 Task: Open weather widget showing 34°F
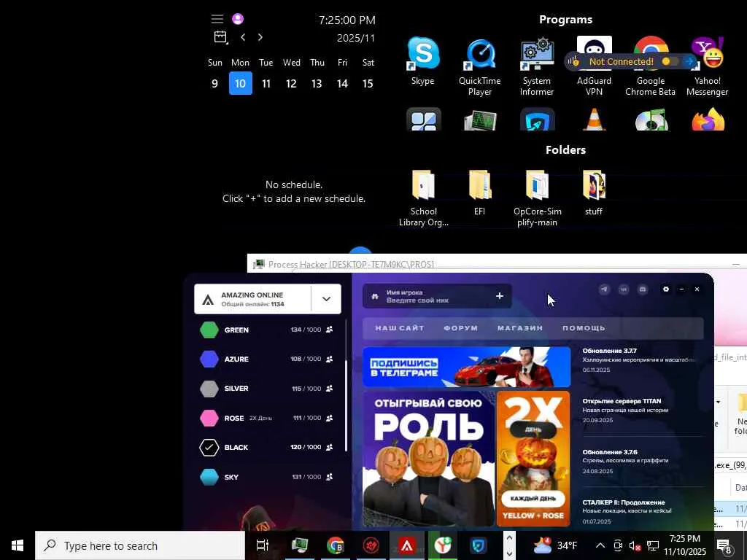click(x=555, y=545)
